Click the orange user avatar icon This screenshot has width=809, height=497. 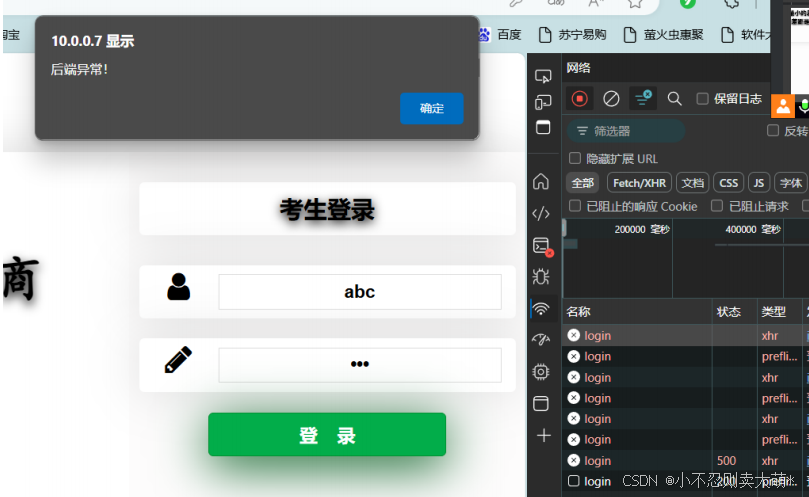click(782, 106)
